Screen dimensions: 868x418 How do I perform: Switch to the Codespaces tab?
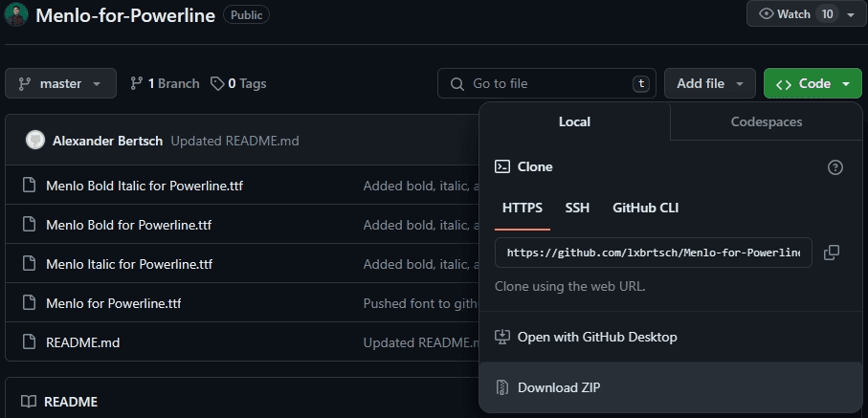coord(767,121)
